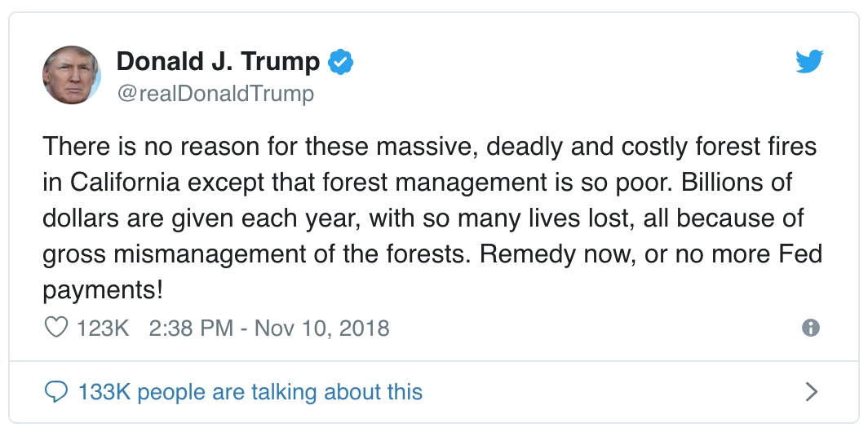The height and width of the screenshot is (432, 868).
Task: Open the 2:38 PM timestamp link
Action: pyautogui.click(x=191, y=328)
